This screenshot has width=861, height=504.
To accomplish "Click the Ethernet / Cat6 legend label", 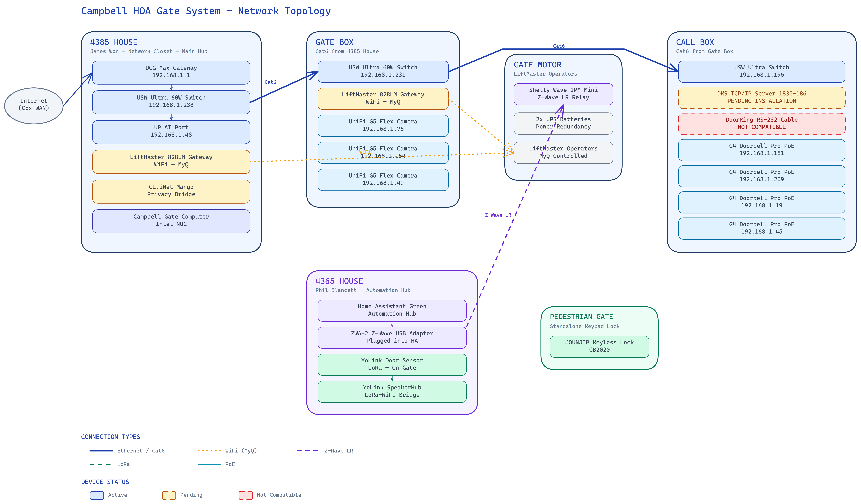I will [141, 451].
